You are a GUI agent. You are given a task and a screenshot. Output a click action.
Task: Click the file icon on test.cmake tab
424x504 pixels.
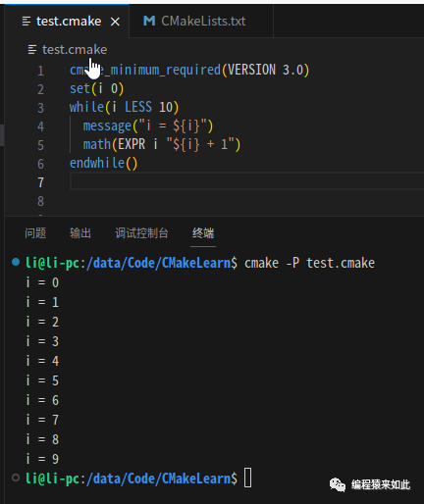coord(26,22)
